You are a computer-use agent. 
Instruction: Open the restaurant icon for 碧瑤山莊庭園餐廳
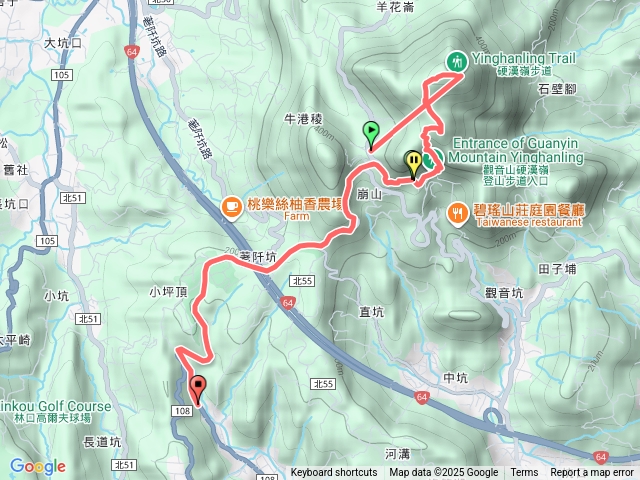point(458,214)
